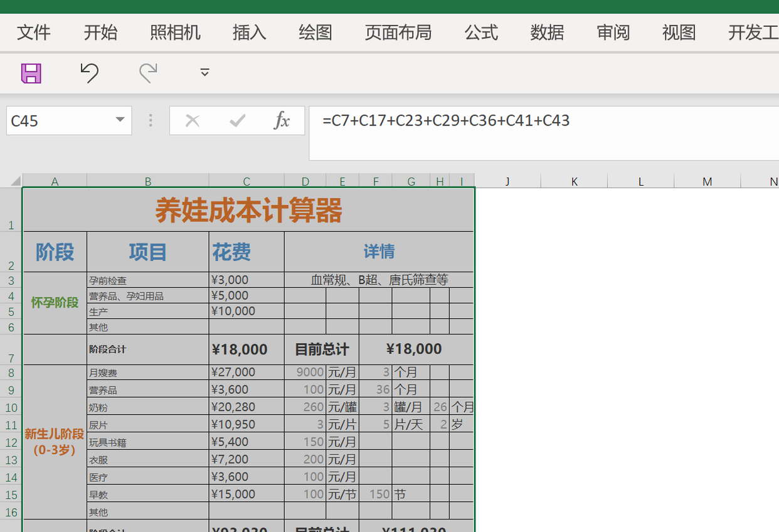Click the title cell 养娃成本计算器
779x532 pixels.
248,210
